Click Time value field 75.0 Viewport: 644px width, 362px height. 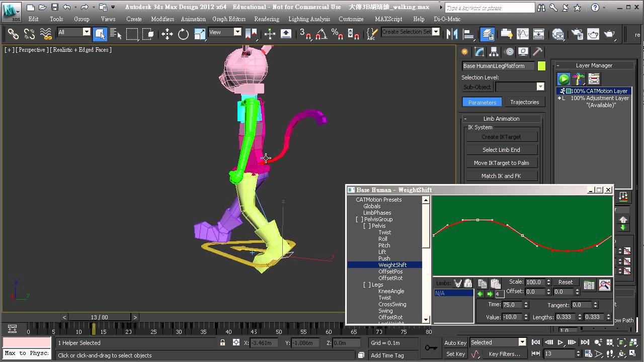pos(512,305)
